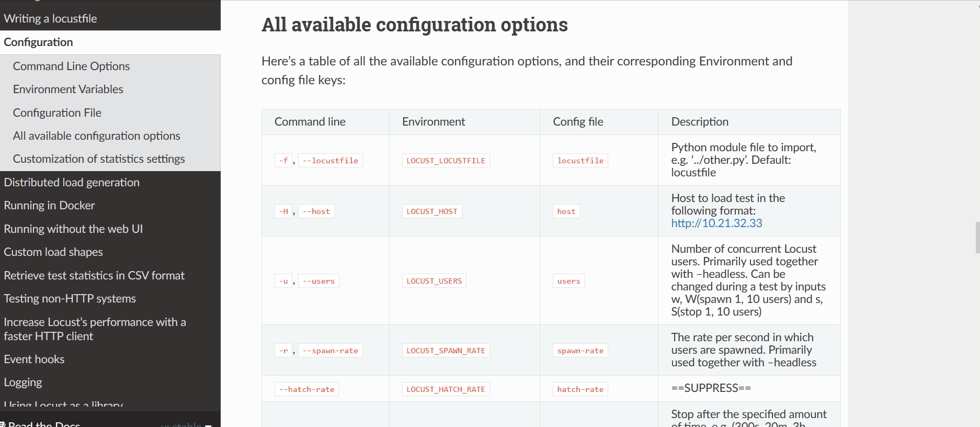Open the Read the Docs book icon
The width and height of the screenshot is (980, 427).
(x=3, y=424)
